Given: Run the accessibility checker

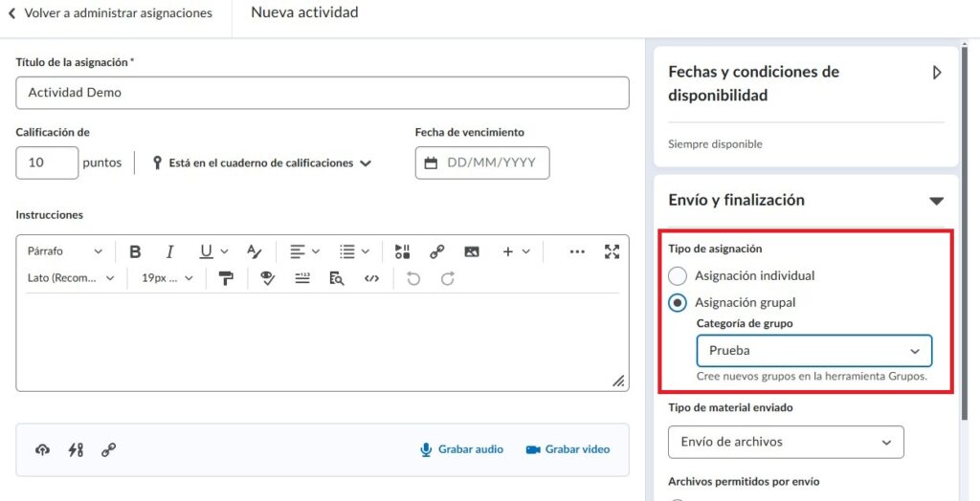Looking at the screenshot, I should (x=268, y=278).
